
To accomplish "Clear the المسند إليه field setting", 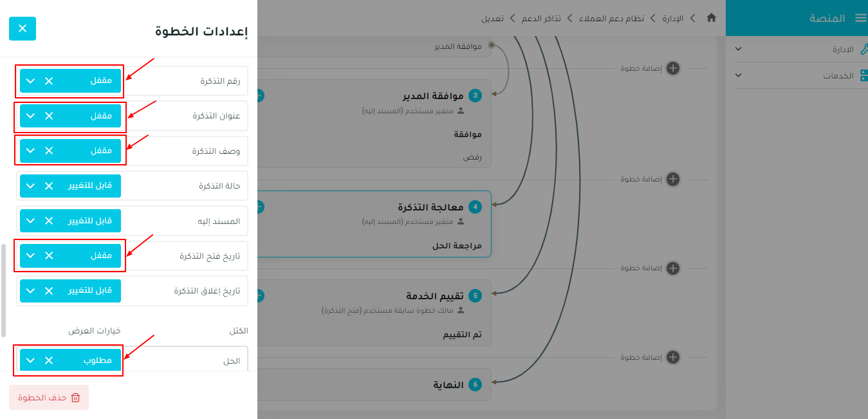I will click(x=49, y=221).
